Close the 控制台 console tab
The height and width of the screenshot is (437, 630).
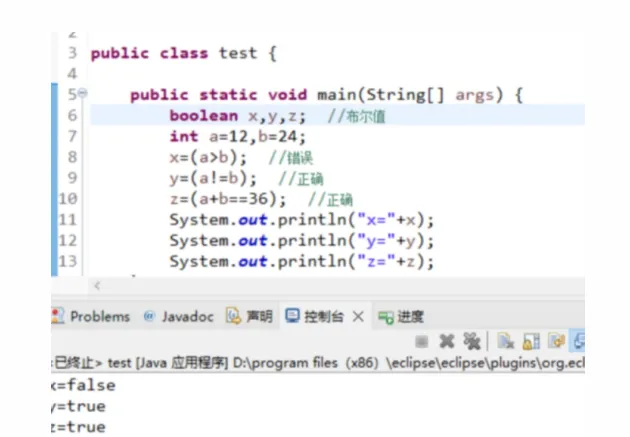(358, 317)
